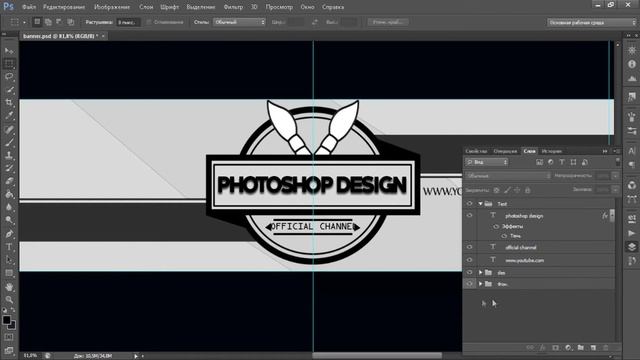
Task: Toggle the Тень shadow effect visibility
Action: (504, 236)
